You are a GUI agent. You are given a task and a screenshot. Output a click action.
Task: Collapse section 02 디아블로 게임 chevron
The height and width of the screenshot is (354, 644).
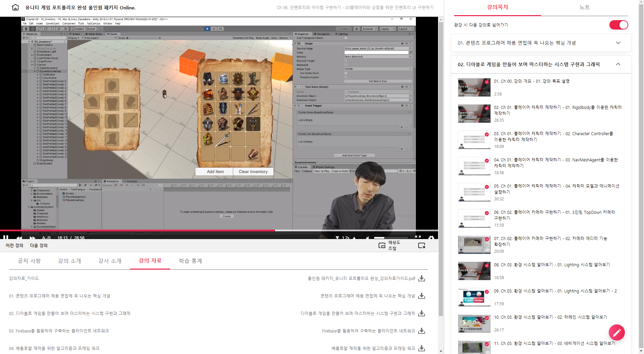tap(618, 64)
